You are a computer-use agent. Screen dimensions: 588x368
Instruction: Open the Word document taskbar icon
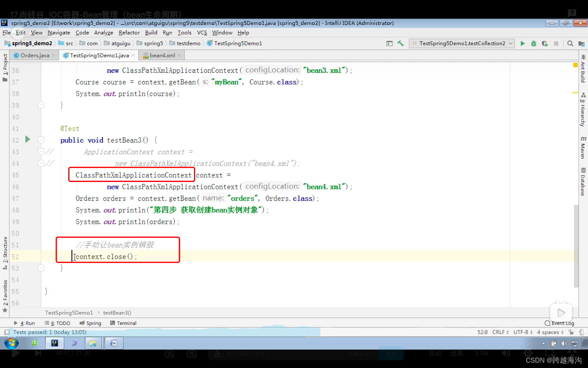click(114, 343)
